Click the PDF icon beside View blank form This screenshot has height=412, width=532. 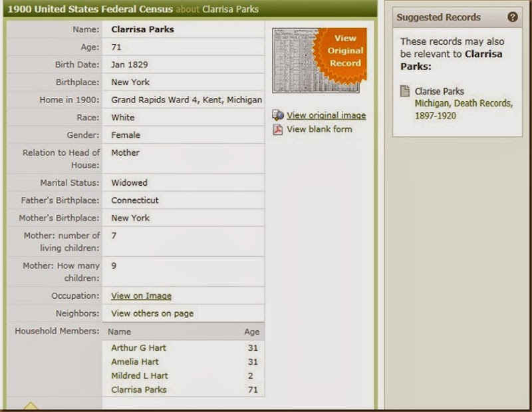tap(278, 129)
